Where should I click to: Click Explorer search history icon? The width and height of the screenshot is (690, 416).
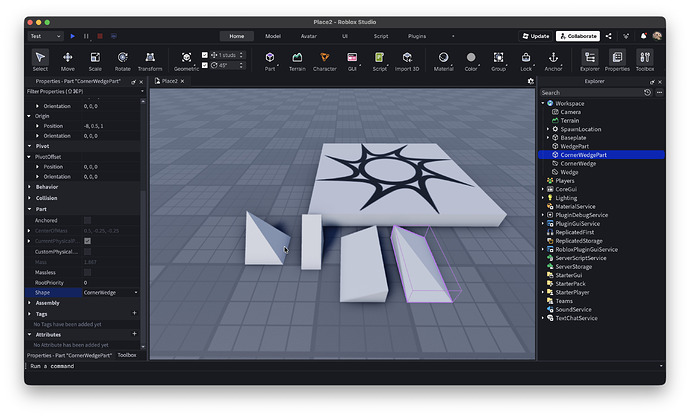(647, 92)
